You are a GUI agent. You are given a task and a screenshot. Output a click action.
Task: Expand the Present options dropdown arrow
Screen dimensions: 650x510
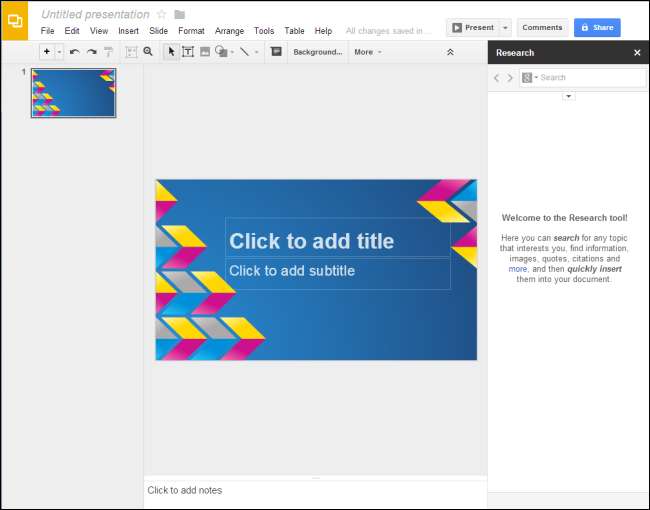click(x=505, y=28)
